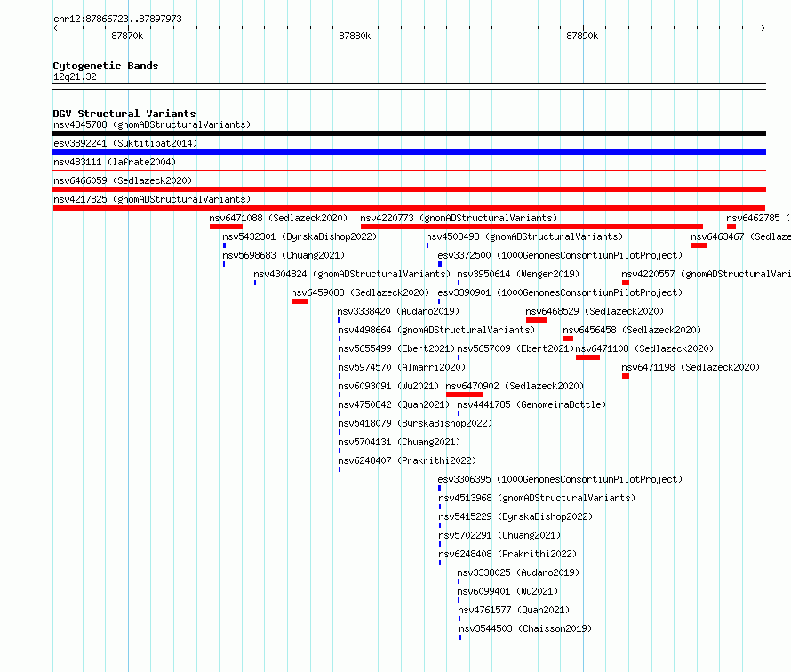Open nsv6248408 (Prakrithi2022) label
Screen dimensions: 791x672
(507, 554)
